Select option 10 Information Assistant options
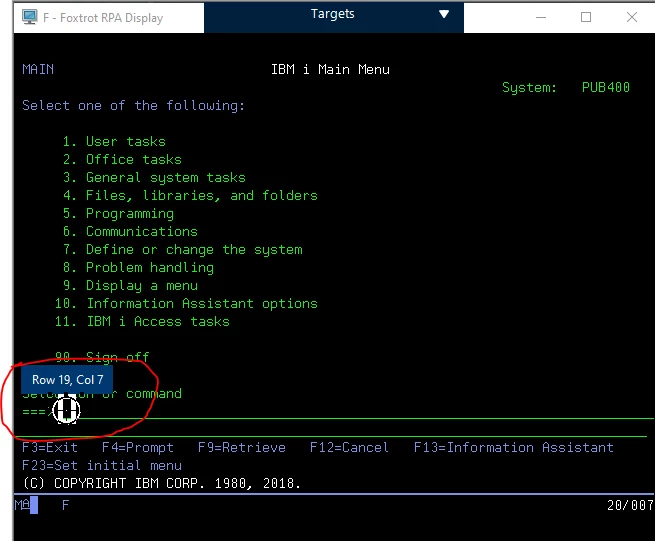The width and height of the screenshot is (655, 541). (x=186, y=303)
